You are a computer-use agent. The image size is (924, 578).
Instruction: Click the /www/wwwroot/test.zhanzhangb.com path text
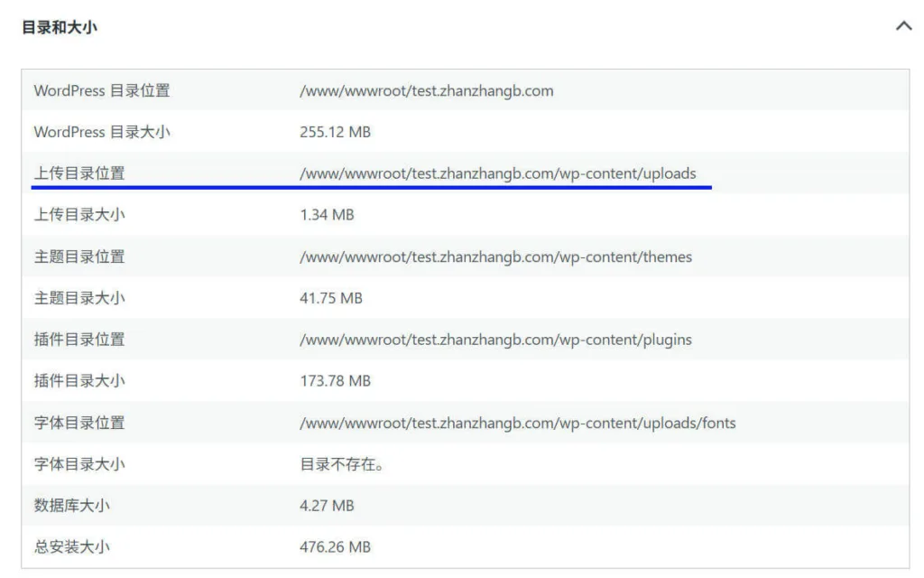point(426,90)
